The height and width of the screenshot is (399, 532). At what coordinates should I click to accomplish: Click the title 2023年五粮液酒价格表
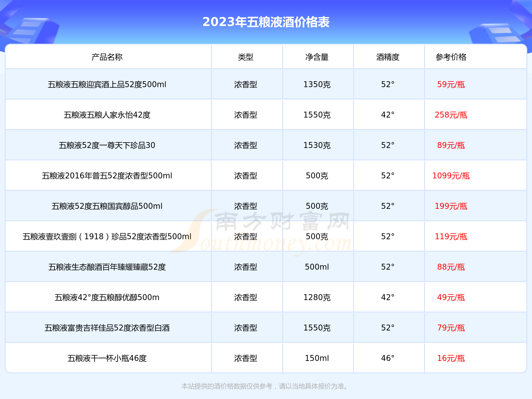tap(266, 22)
